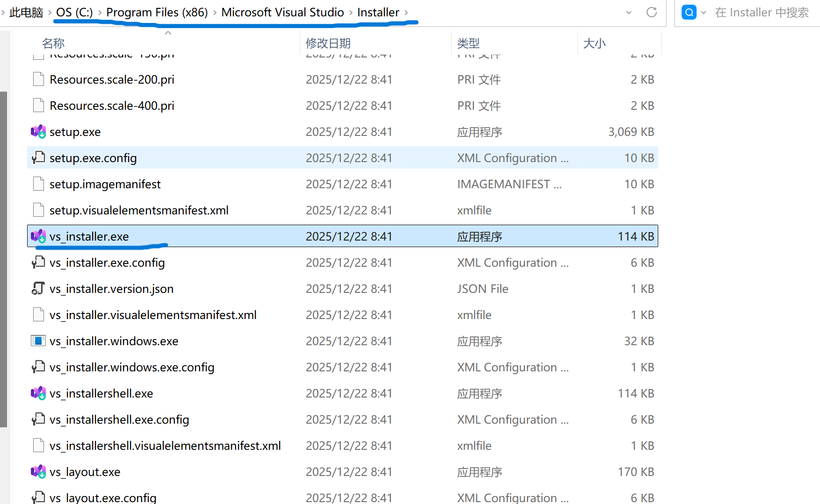Click the IMAGEMANIFEST type cell

coord(510,185)
